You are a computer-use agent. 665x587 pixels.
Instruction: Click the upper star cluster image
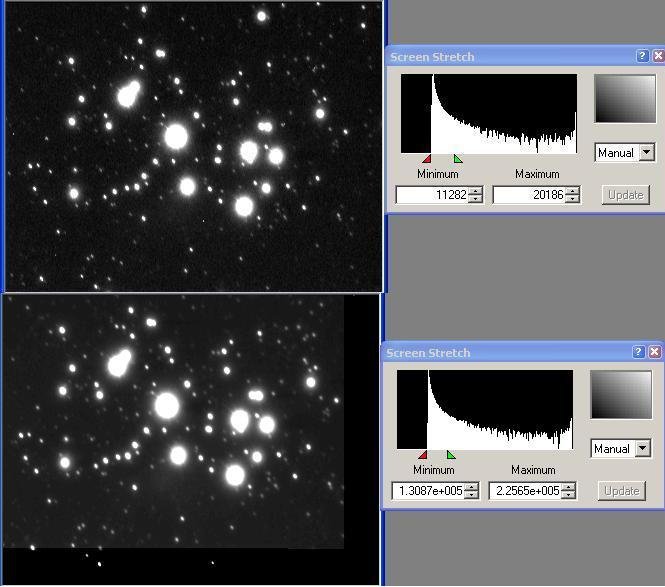[x=194, y=147]
